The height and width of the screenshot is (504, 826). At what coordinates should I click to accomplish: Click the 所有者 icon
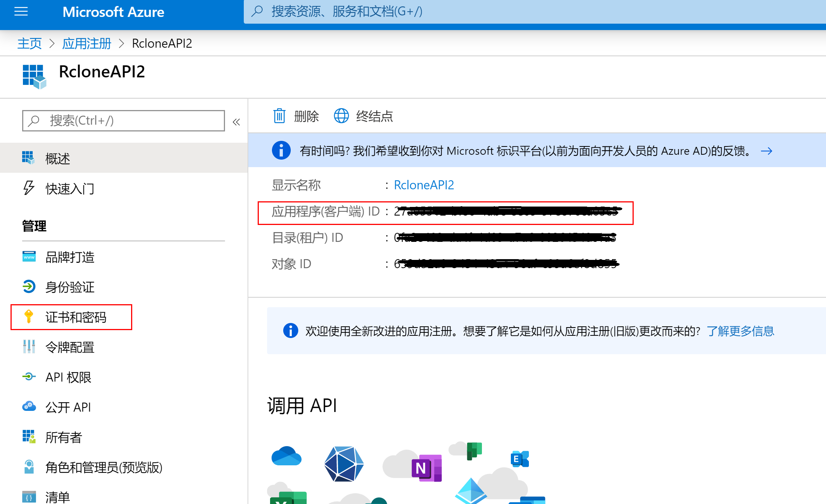tap(29, 436)
